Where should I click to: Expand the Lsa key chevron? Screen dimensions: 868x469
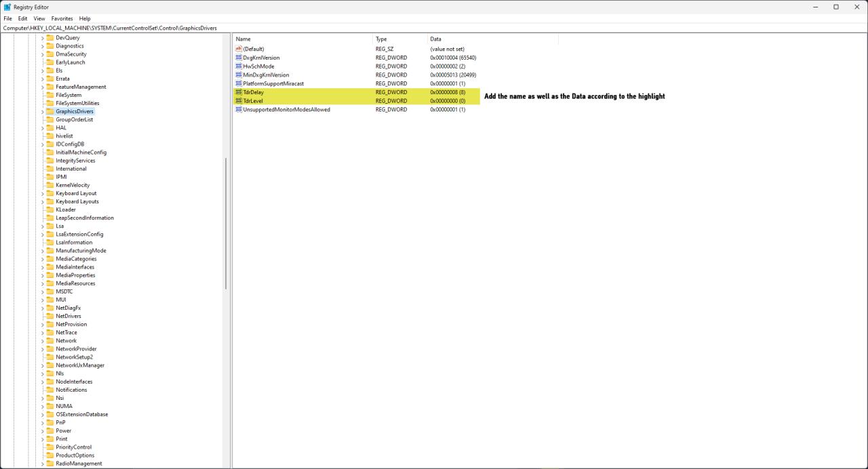[x=42, y=226]
